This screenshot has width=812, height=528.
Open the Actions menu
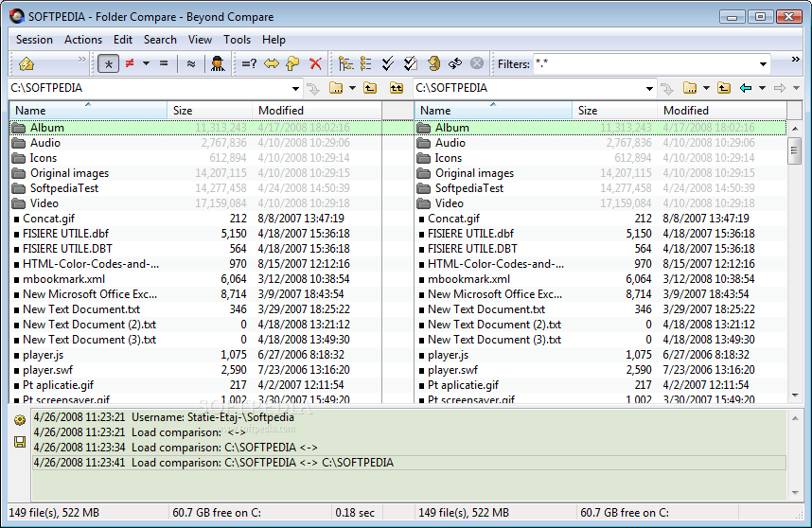coord(83,40)
